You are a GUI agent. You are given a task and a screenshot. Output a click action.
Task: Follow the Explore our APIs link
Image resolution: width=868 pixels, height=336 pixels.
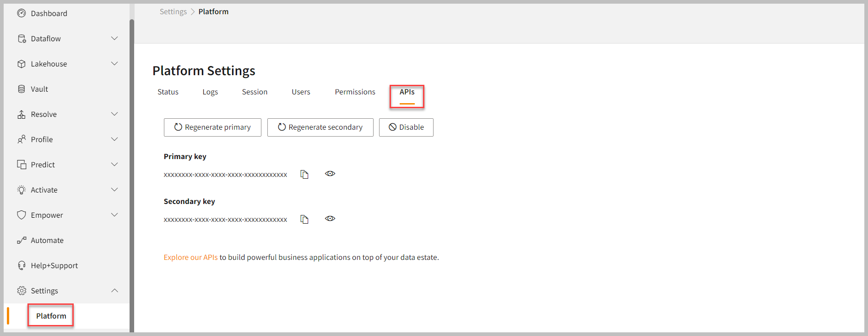point(190,258)
